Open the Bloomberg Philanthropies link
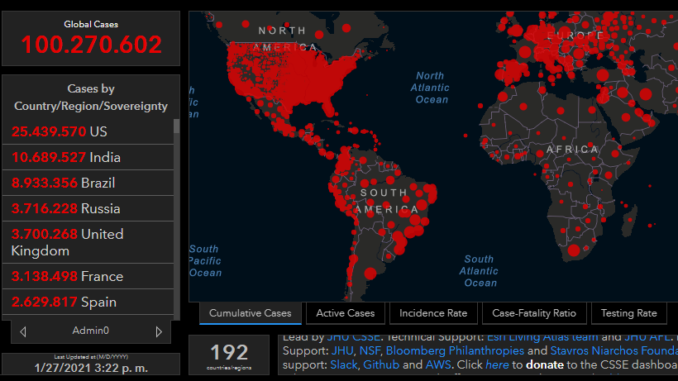Viewport: 678px width, 381px height. tap(455, 351)
